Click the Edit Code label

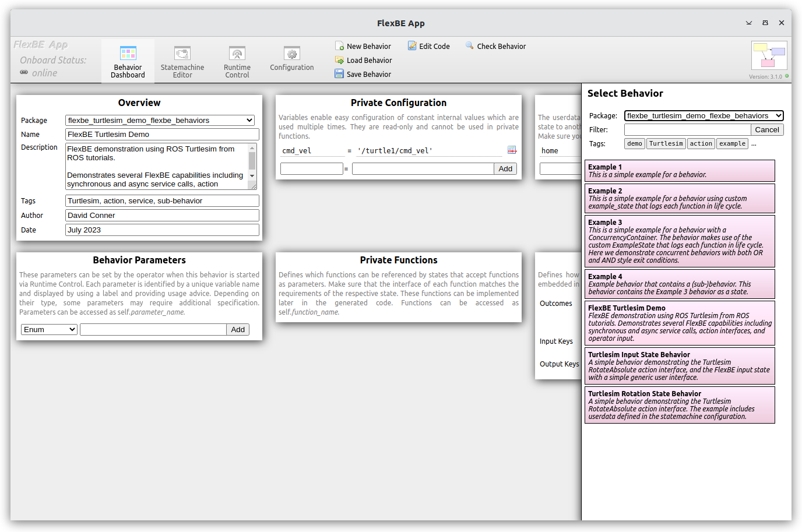pyautogui.click(x=434, y=47)
